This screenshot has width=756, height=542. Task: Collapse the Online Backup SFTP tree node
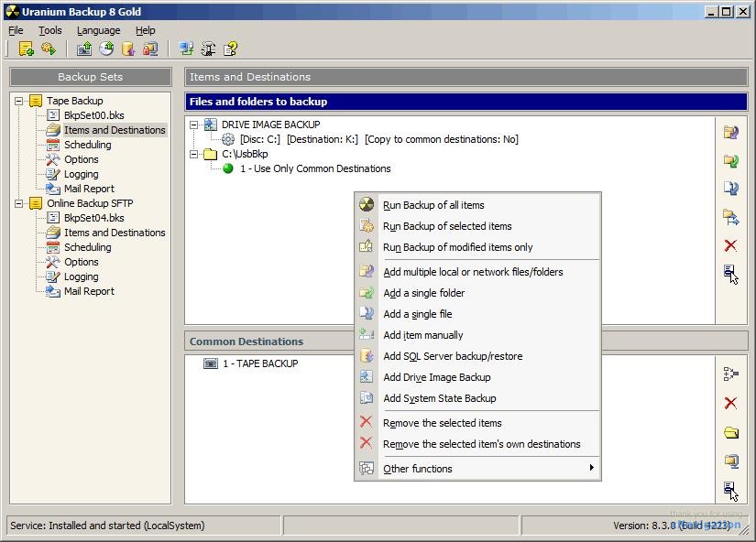click(18, 203)
